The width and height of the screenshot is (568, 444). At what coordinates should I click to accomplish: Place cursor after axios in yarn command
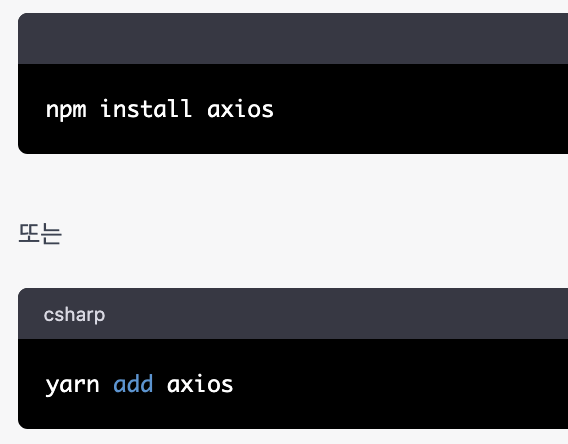click(x=234, y=385)
